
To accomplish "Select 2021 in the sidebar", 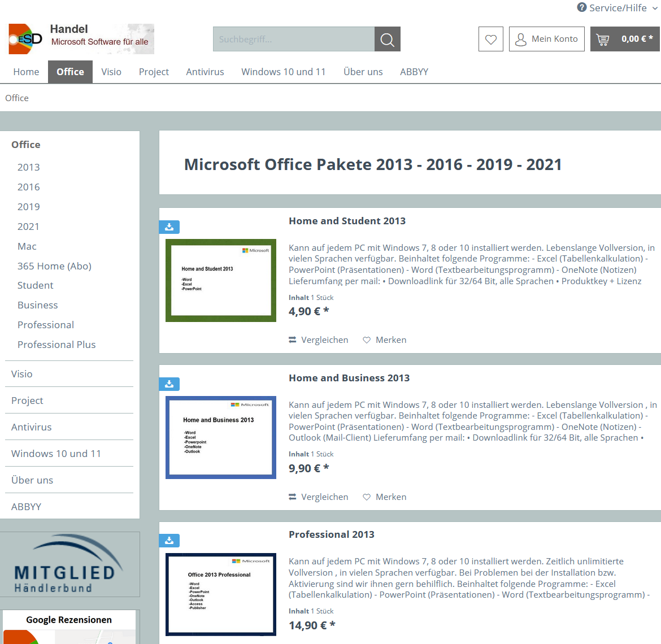I will click(x=28, y=227).
